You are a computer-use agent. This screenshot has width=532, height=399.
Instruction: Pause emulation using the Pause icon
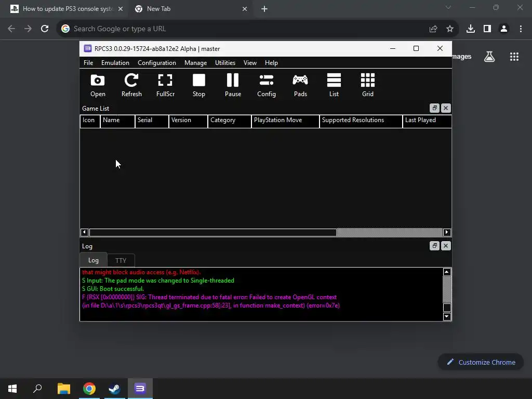233,85
